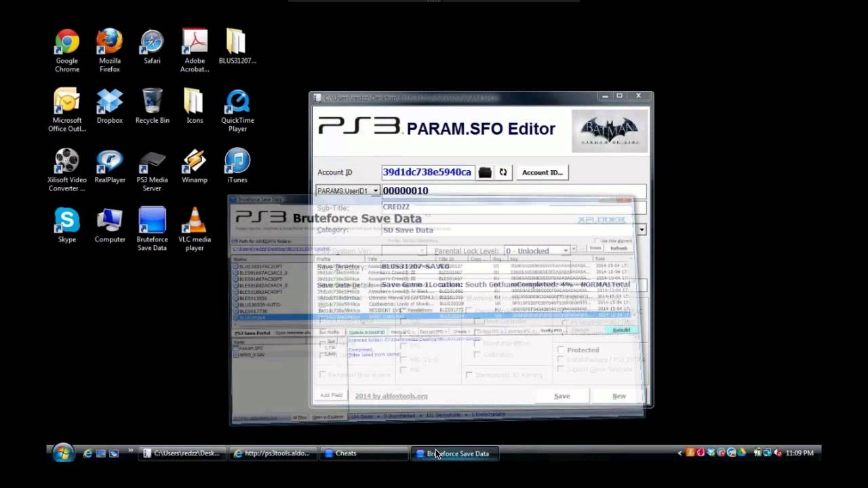This screenshot has height=488, width=868.
Task: Click the PS3 Bruteforce Save Data heading
Action: [328, 218]
